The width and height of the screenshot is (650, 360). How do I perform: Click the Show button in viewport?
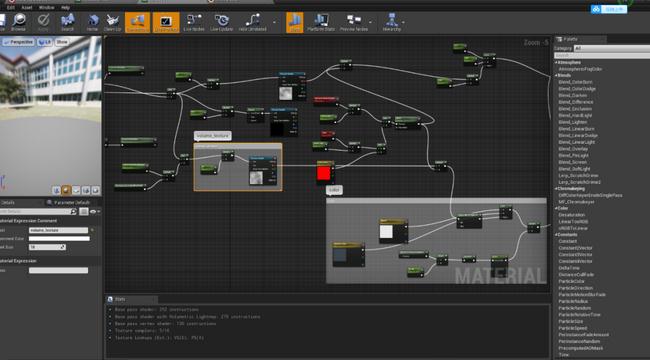[62, 42]
